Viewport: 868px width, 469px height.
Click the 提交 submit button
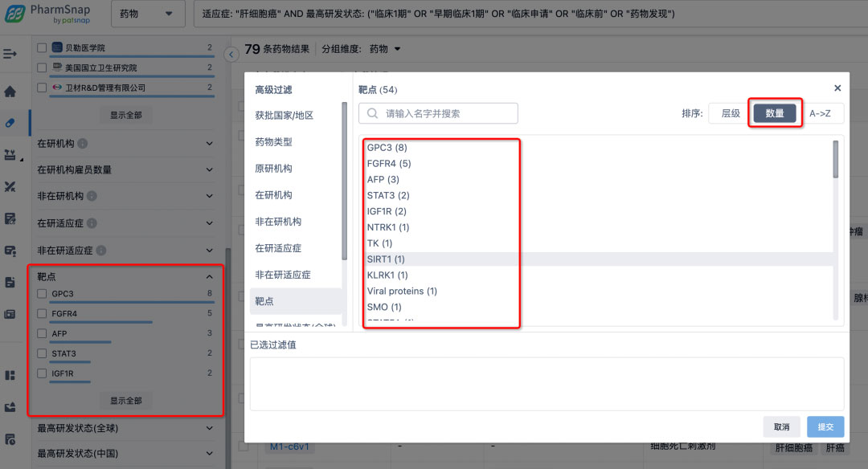(825, 426)
